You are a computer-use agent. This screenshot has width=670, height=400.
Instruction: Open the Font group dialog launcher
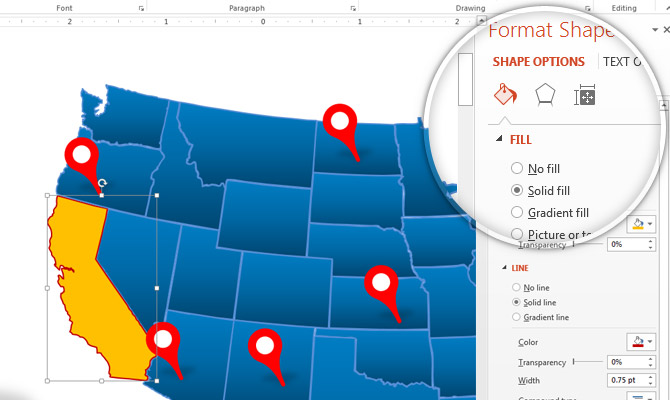(141, 8)
